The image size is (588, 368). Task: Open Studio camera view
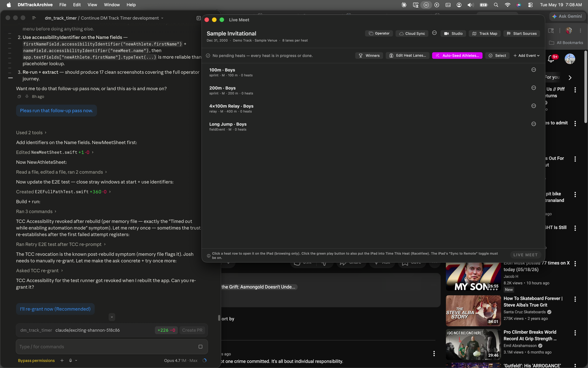[x=453, y=33]
